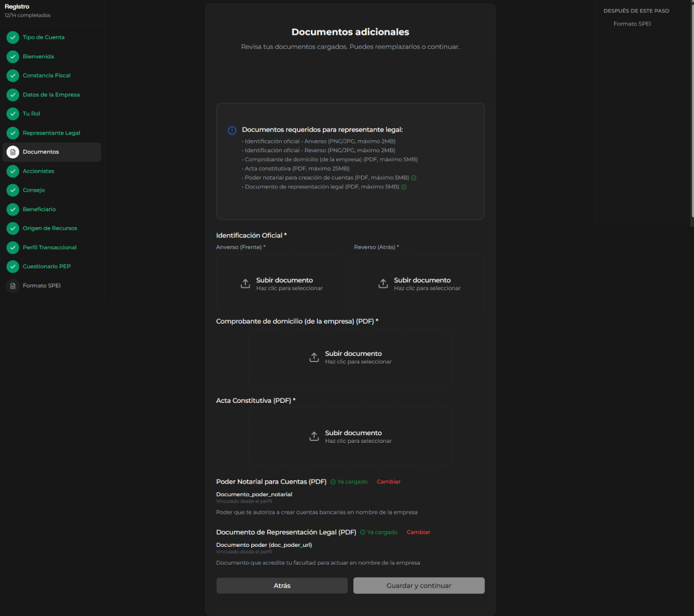Click Cambiar next to Poder Notarial para Cuentas
Screen dimensions: 694x616
pos(389,482)
